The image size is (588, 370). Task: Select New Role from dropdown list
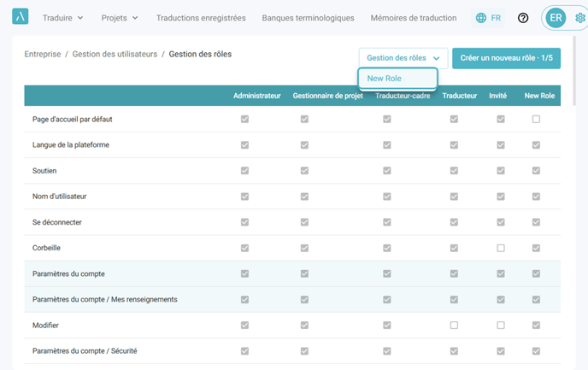[398, 79]
